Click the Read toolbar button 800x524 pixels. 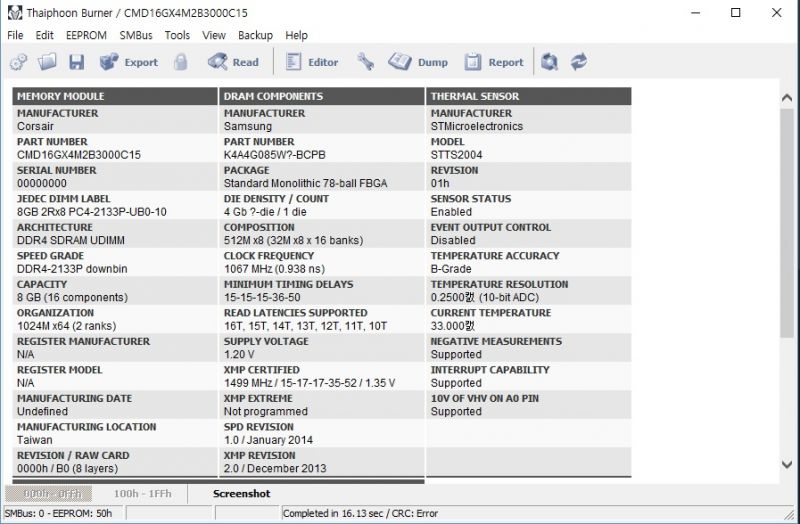pyautogui.click(x=233, y=62)
